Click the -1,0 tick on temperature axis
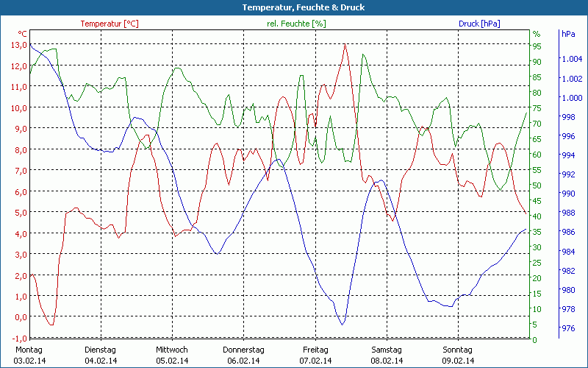588x368 pixels. (18, 338)
